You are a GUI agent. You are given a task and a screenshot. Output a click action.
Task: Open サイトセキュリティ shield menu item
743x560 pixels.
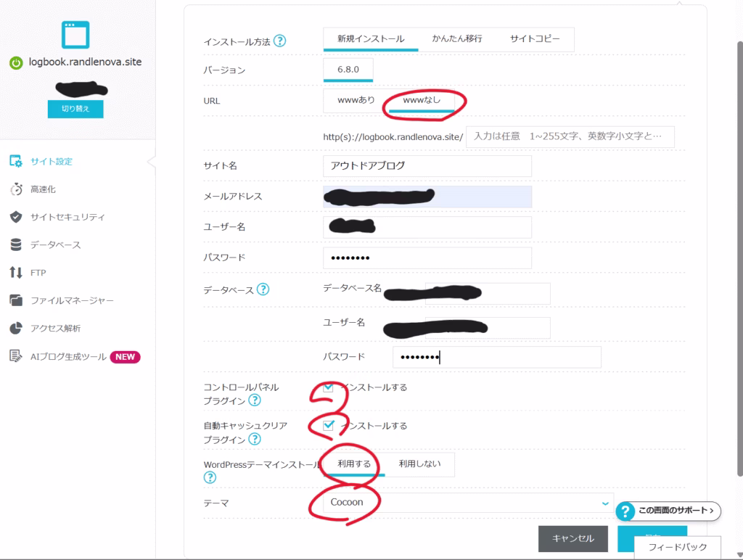pos(67,217)
